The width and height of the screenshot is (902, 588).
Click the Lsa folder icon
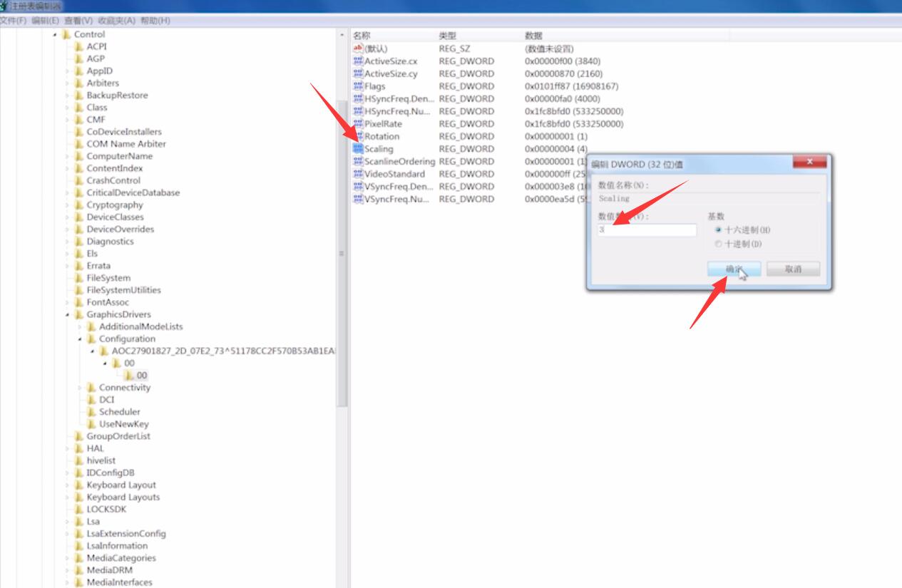[x=79, y=521]
